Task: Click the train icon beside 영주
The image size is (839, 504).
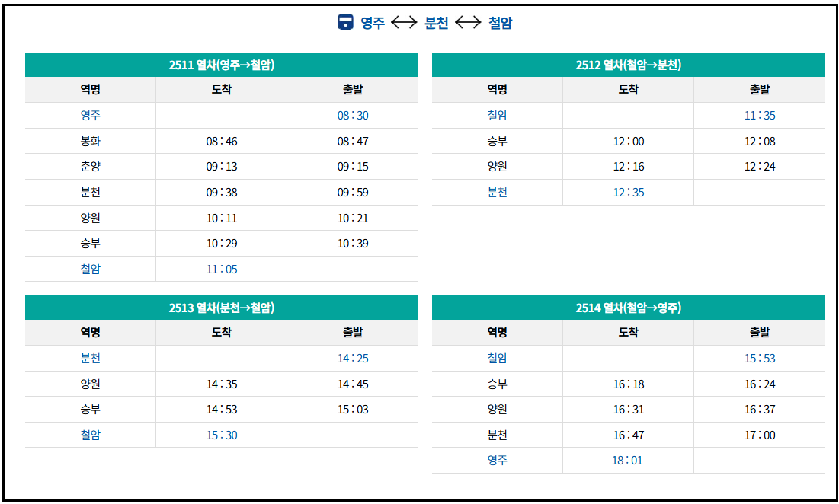Action: [346, 22]
